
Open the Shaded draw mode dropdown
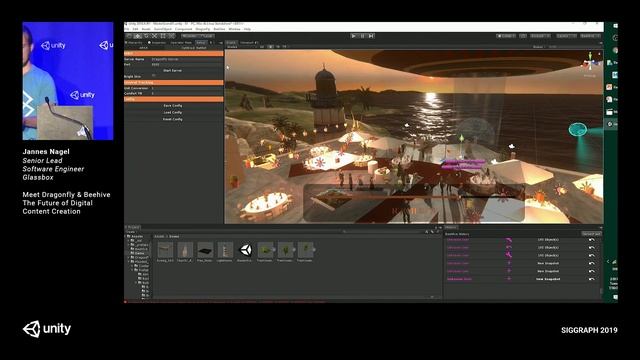(241, 47)
